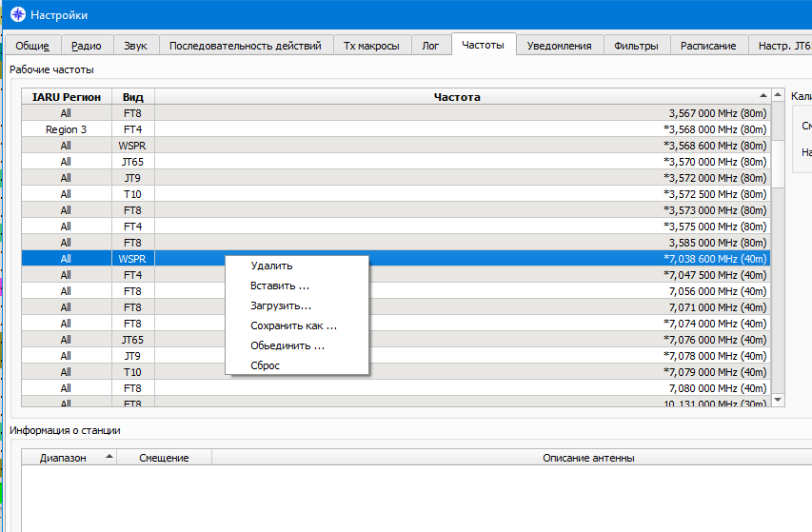Click the highlighted *7,038 600 MHz (40m) cell
812x532 pixels.
462,259
